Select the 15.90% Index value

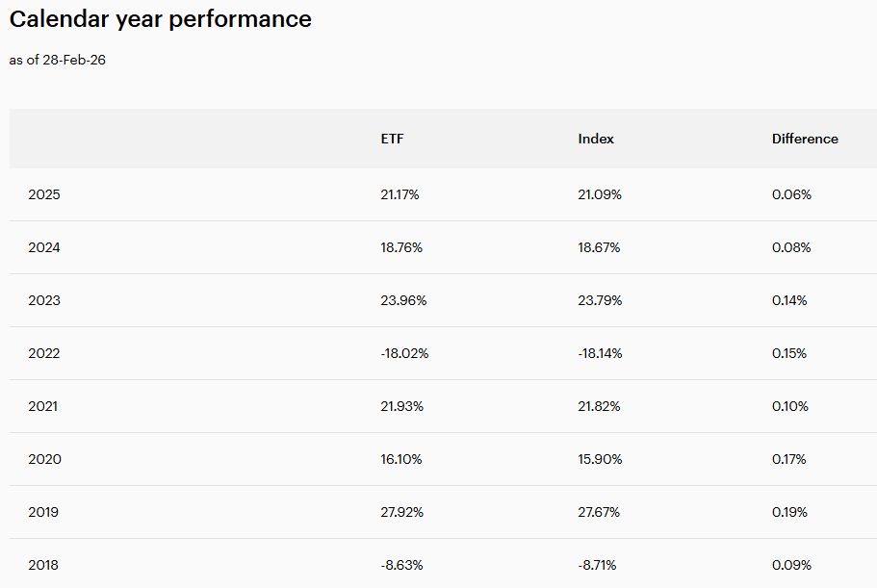tap(599, 459)
